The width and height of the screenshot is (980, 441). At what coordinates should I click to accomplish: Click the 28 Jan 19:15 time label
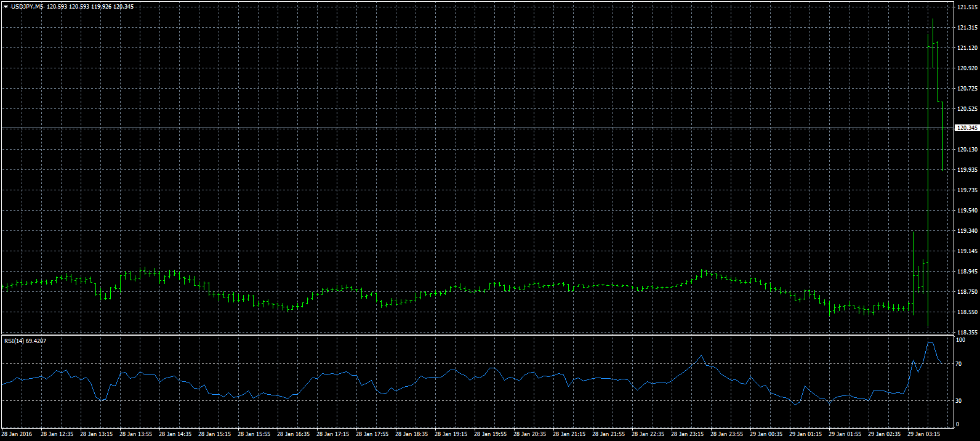tap(451, 434)
